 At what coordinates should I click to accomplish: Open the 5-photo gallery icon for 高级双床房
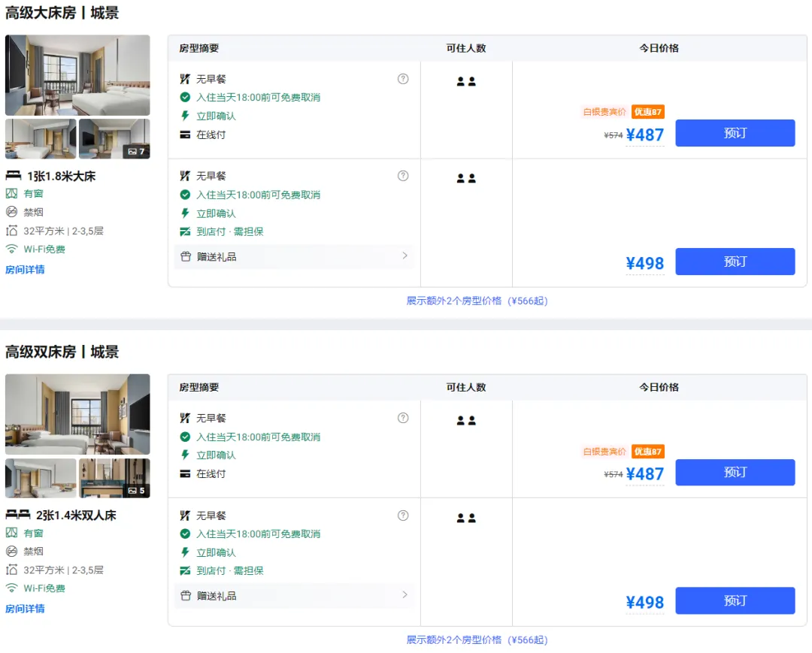click(x=136, y=491)
